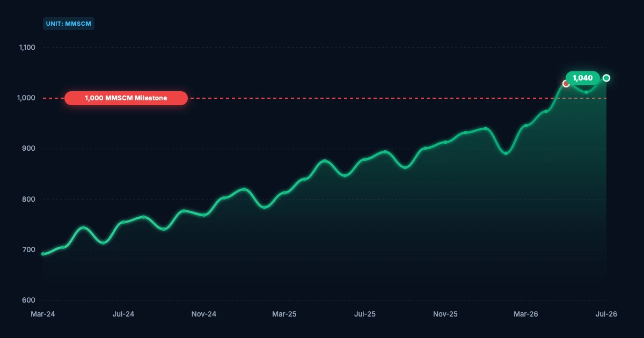Viewport: 644px width, 338px height.
Task: Click the 700 y-axis label
Action: point(29,250)
